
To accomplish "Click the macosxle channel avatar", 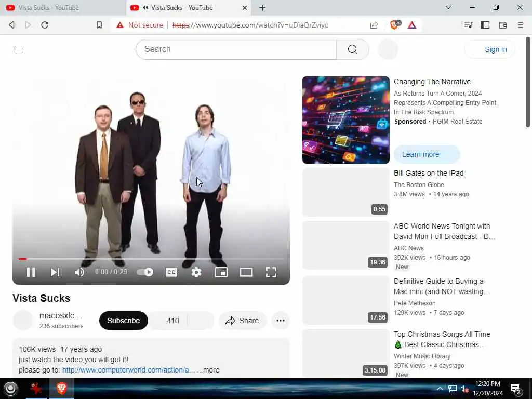I will (23, 320).
